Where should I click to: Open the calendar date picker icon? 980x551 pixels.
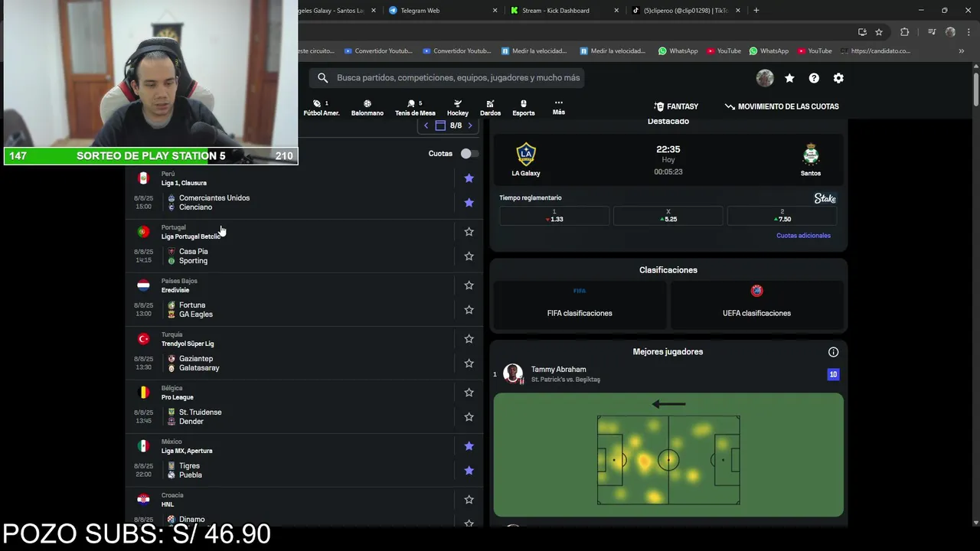point(440,126)
